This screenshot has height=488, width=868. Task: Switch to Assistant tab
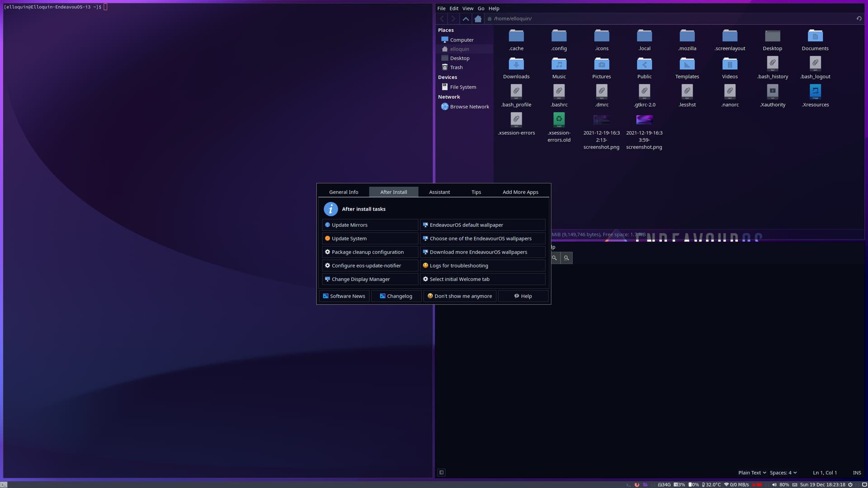coord(439,192)
